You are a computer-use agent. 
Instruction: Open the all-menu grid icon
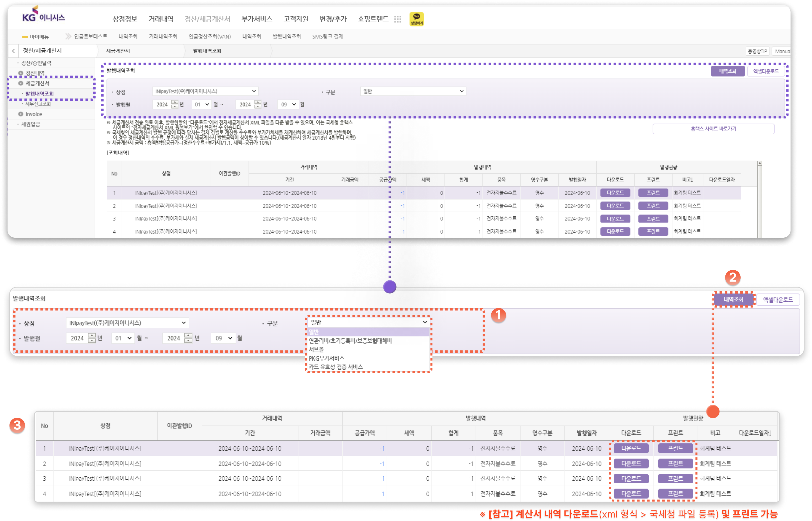[397, 19]
